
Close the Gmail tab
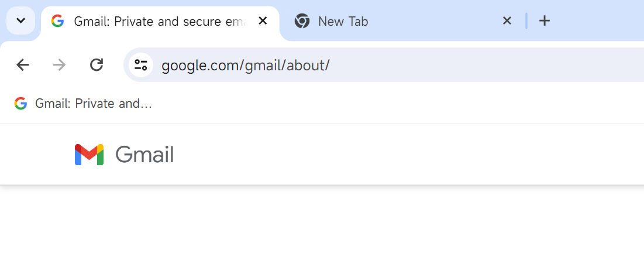tap(263, 20)
